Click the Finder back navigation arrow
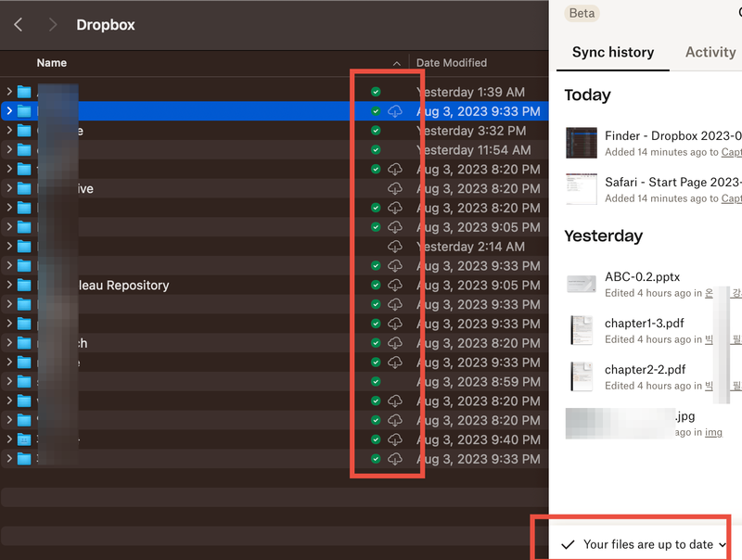Viewport: 742px width, 560px height. tap(19, 25)
